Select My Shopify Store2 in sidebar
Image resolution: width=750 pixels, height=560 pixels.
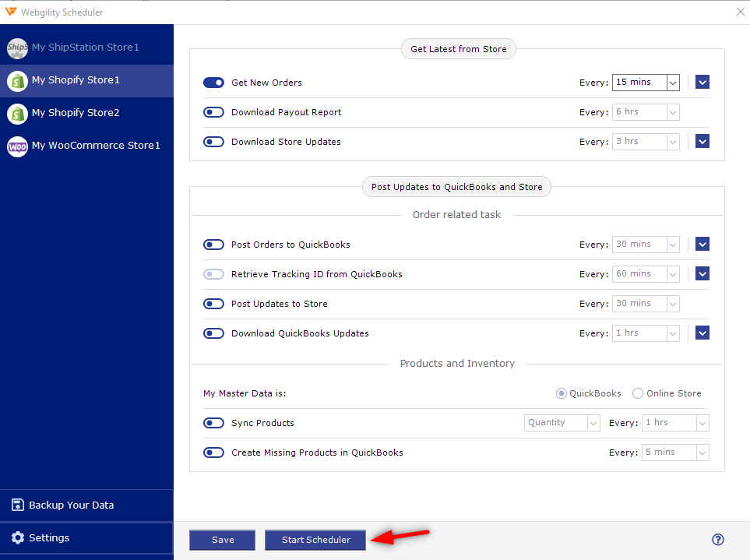[86, 113]
